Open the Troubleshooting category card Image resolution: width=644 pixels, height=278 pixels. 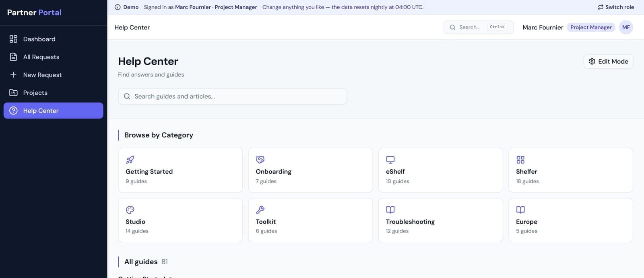point(441,220)
